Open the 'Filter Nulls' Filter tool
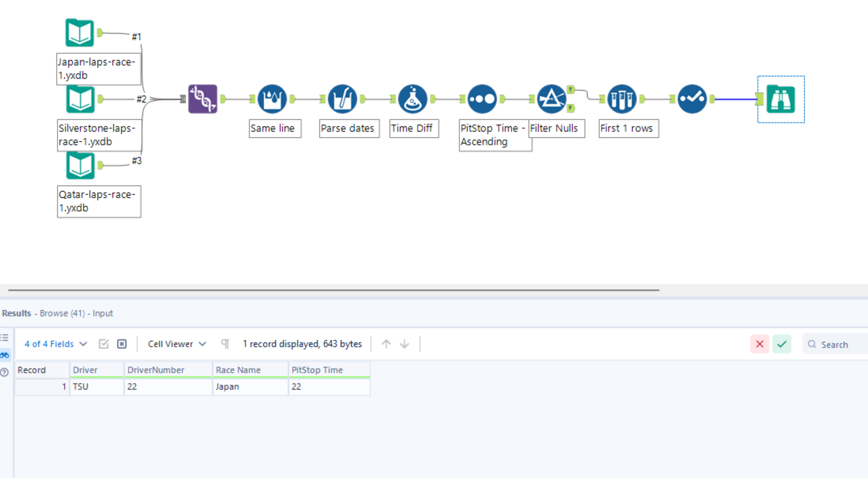This screenshot has width=868, height=478. [551, 98]
